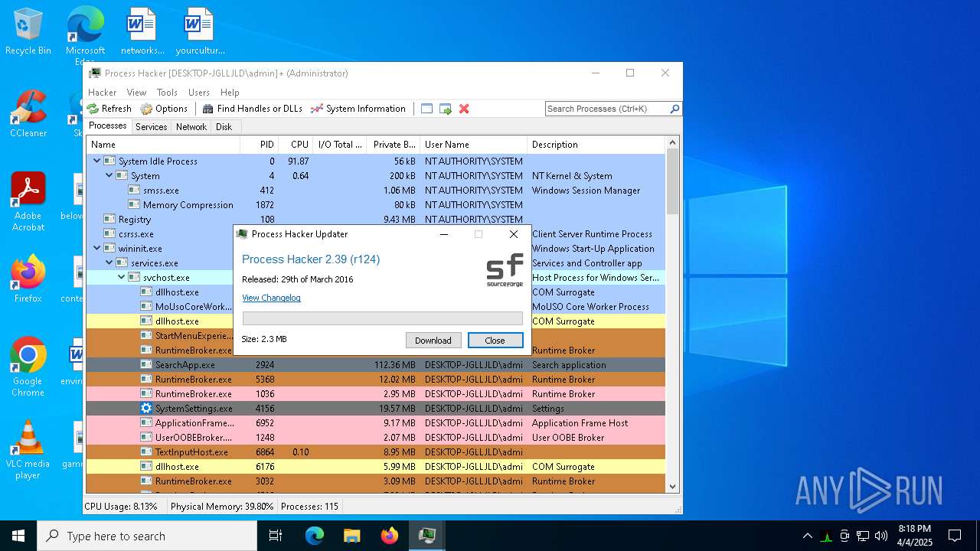
Task: Focus the Search Processes input field
Action: pyautogui.click(x=607, y=109)
